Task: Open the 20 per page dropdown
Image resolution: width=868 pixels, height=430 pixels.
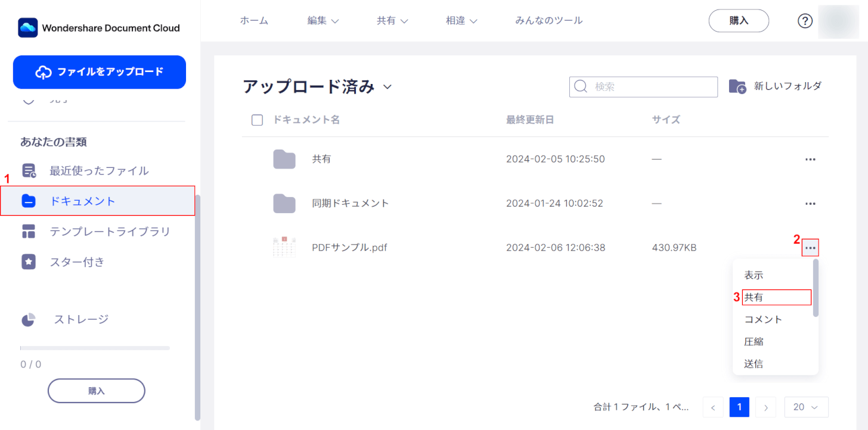Action: click(806, 407)
